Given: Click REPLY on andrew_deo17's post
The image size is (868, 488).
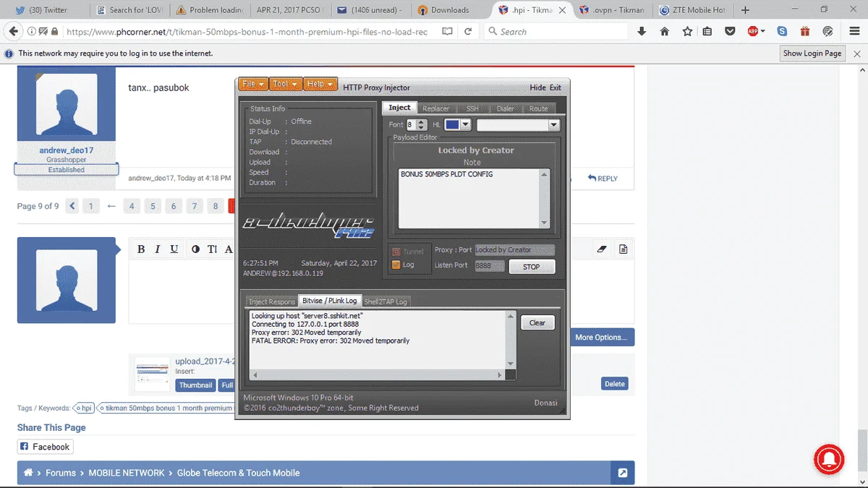Looking at the screenshot, I should (603, 179).
